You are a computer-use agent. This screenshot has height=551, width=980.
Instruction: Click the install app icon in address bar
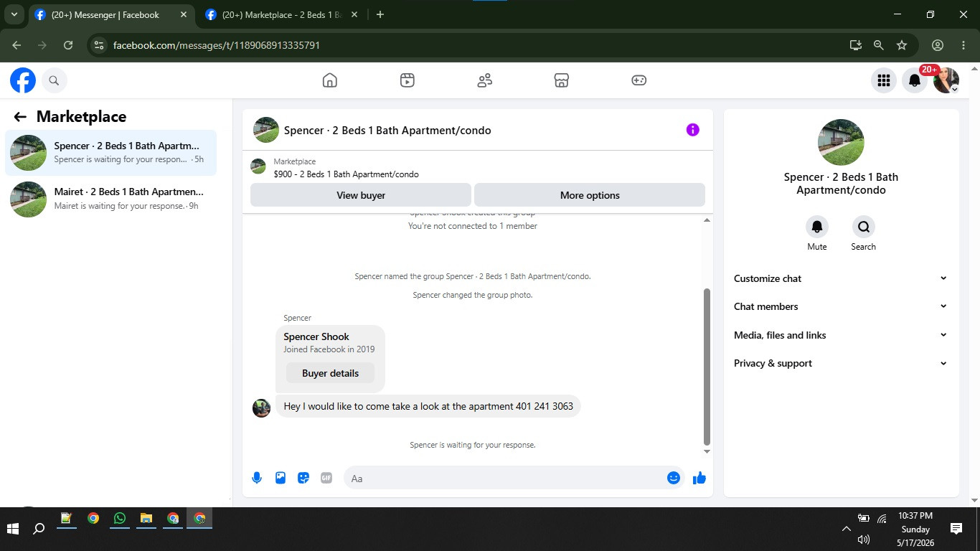855,45
